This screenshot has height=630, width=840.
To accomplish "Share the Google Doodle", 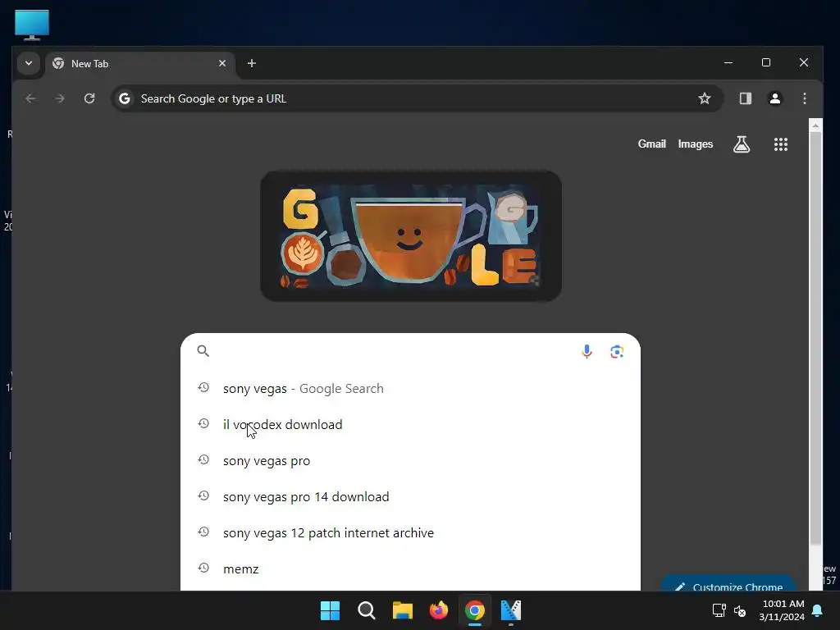I will (x=533, y=281).
